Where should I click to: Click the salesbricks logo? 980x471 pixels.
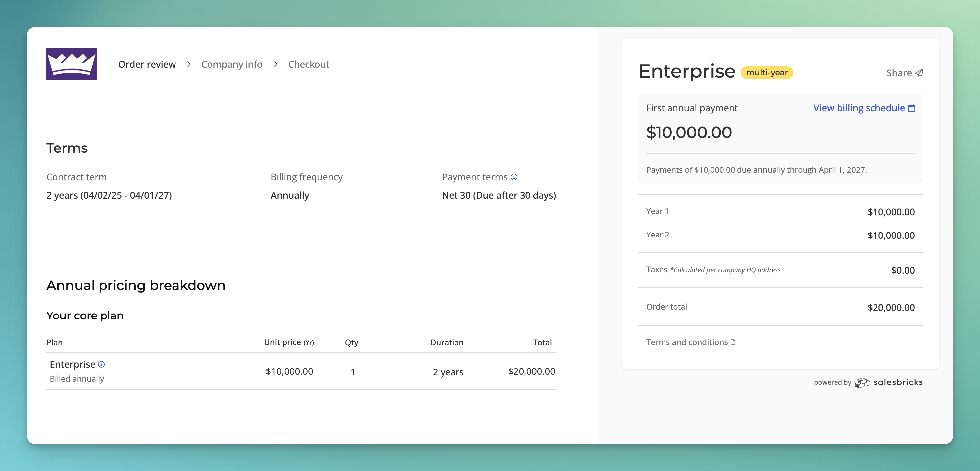coord(888,382)
